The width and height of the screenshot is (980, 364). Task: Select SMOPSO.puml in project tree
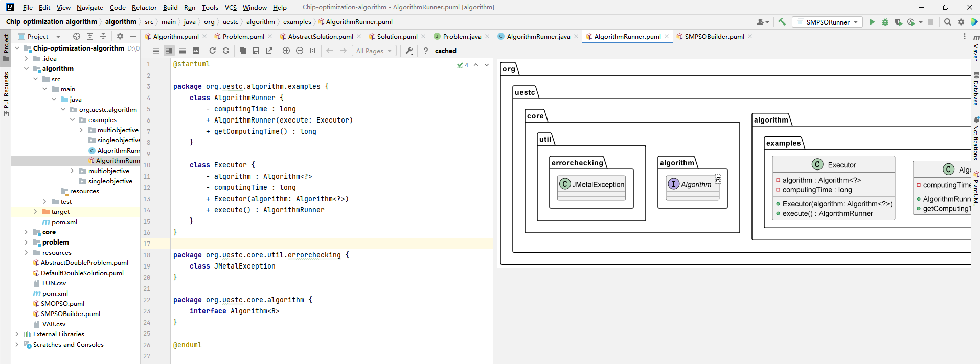click(x=62, y=304)
